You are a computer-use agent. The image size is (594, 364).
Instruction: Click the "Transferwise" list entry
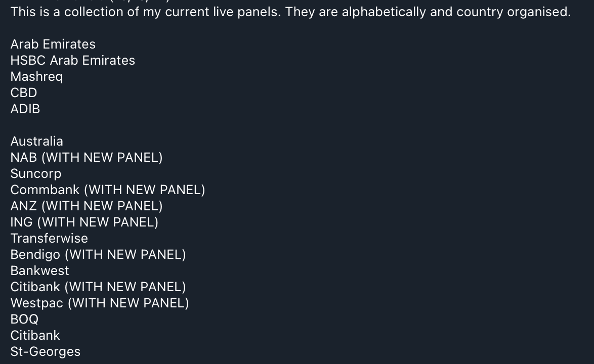pyautogui.click(x=49, y=238)
